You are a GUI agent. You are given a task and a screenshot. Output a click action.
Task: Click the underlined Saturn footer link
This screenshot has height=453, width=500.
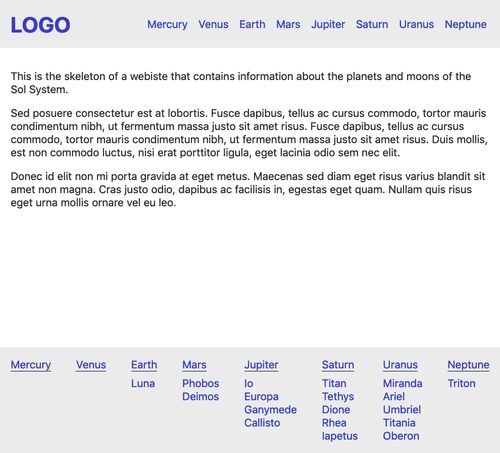click(338, 365)
